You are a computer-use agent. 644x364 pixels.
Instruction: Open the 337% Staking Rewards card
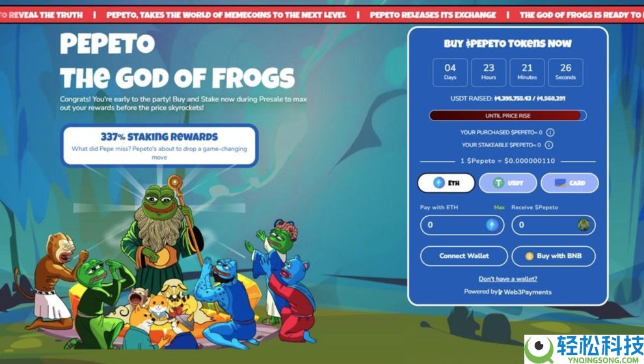159,146
